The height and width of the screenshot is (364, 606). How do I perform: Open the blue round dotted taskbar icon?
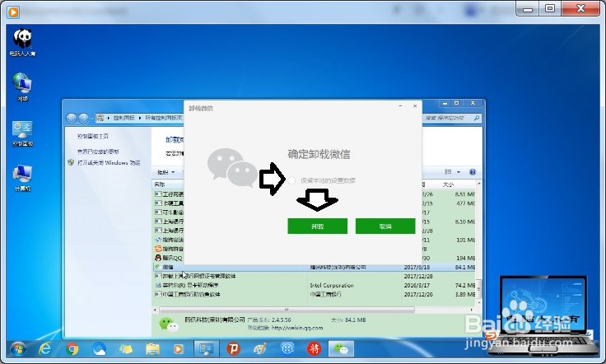click(x=287, y=349)
